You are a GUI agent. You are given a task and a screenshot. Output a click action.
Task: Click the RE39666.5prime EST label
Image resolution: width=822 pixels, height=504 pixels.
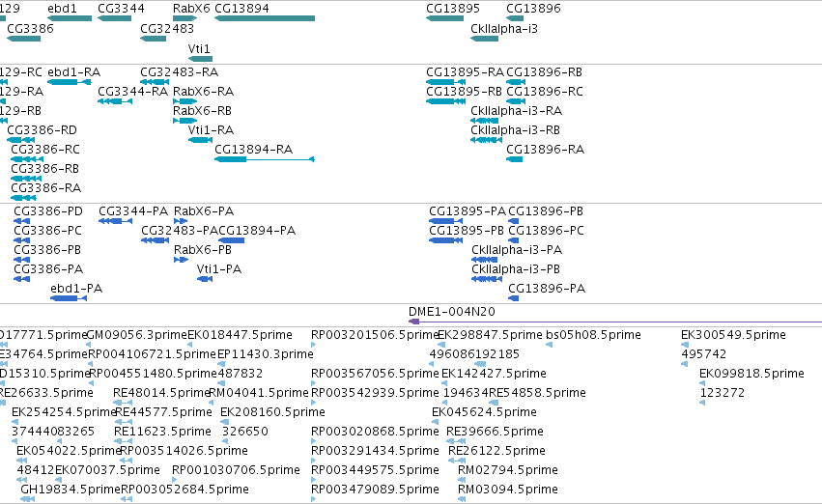click(495, 432)
